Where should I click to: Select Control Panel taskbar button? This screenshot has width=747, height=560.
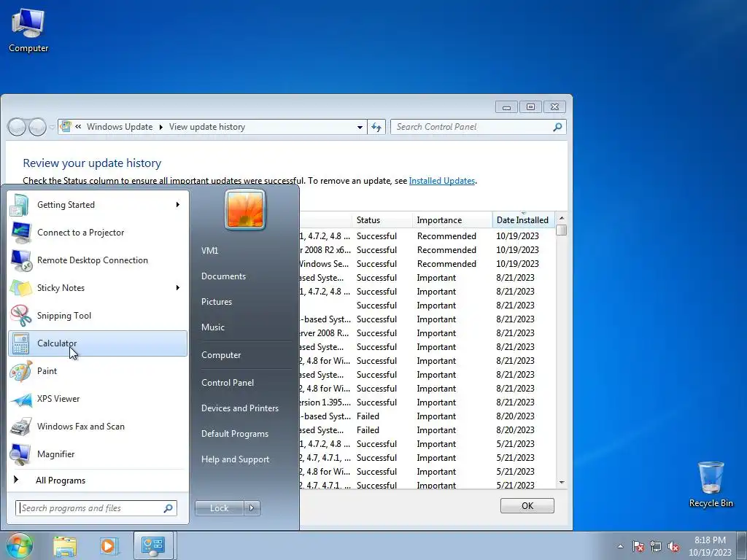tap(153, 546)
